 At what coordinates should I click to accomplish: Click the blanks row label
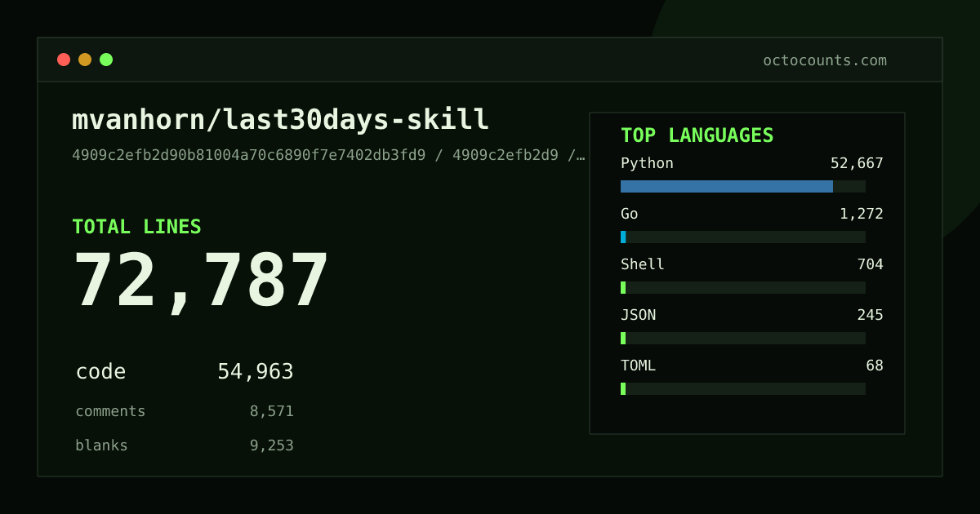pos(101,445)
